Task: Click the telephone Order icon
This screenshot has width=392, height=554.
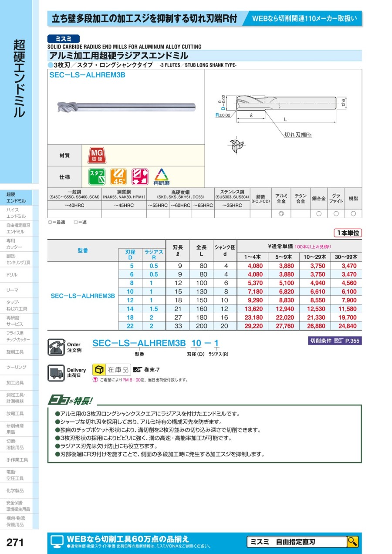Action: [55, 347]
